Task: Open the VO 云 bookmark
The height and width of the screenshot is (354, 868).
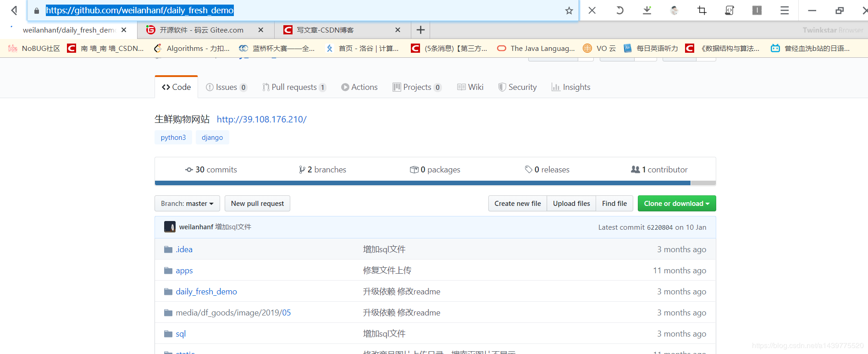Action: [x=600, y=48]
